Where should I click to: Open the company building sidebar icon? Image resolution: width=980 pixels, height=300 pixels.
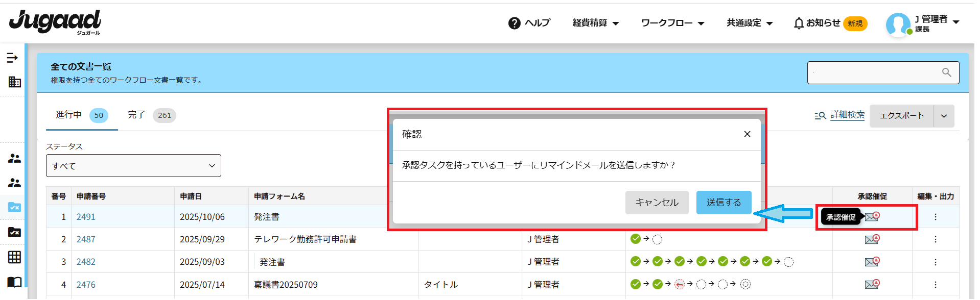[14, 82]
